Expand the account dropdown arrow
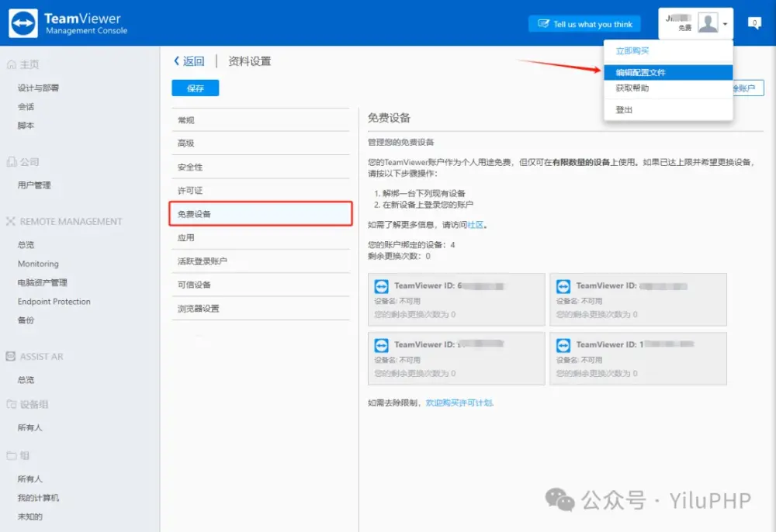 pos(725,24)
